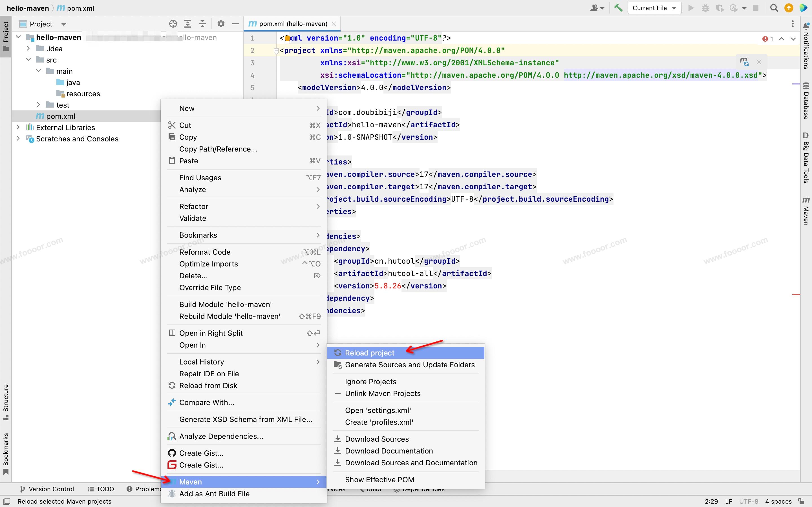Click Collapse All in Project panel
The height and width of the screenshot is (507, 812).
(202, 24)
